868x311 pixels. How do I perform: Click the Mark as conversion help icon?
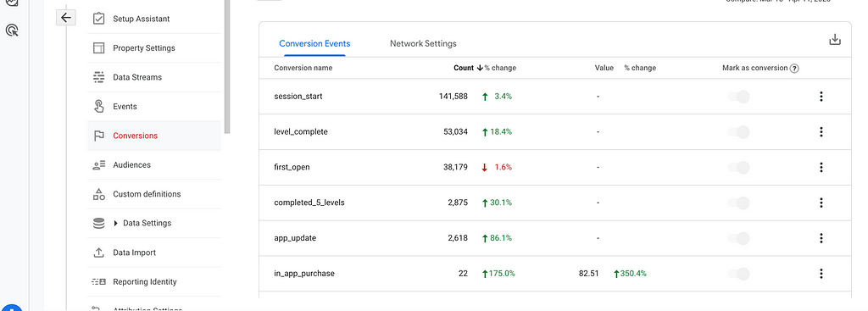pos(794,69)
